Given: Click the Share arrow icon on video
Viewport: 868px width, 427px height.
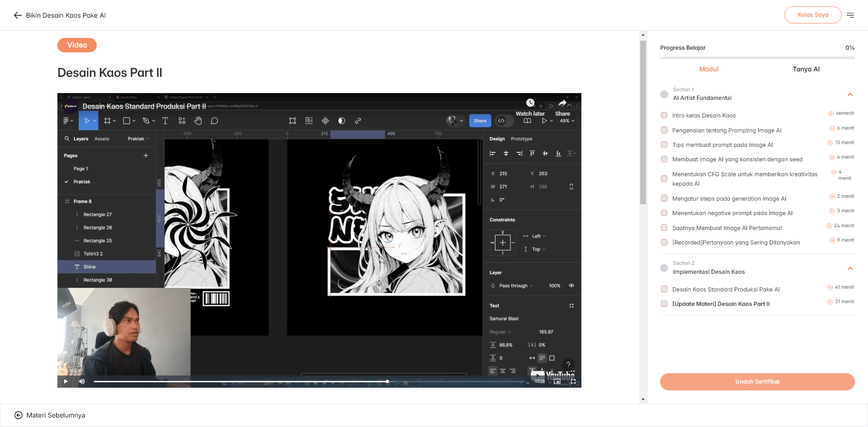Looking at the screenshot, I should 562,103.
